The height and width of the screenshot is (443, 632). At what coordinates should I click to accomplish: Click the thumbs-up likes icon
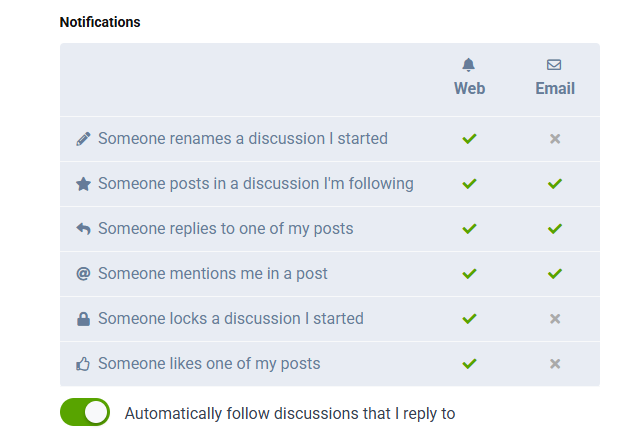click(x=83, y=364)
